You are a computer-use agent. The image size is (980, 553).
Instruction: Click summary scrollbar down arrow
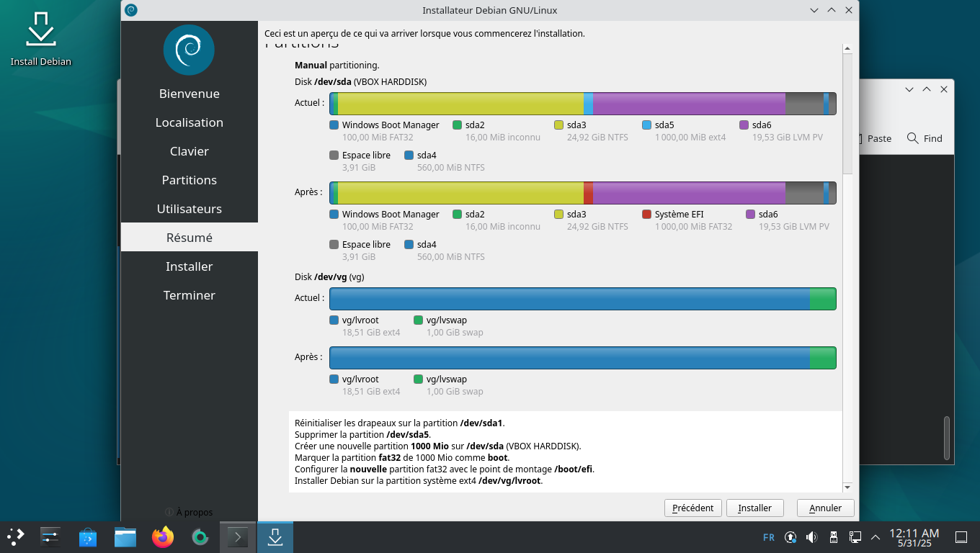coord(847,487)
